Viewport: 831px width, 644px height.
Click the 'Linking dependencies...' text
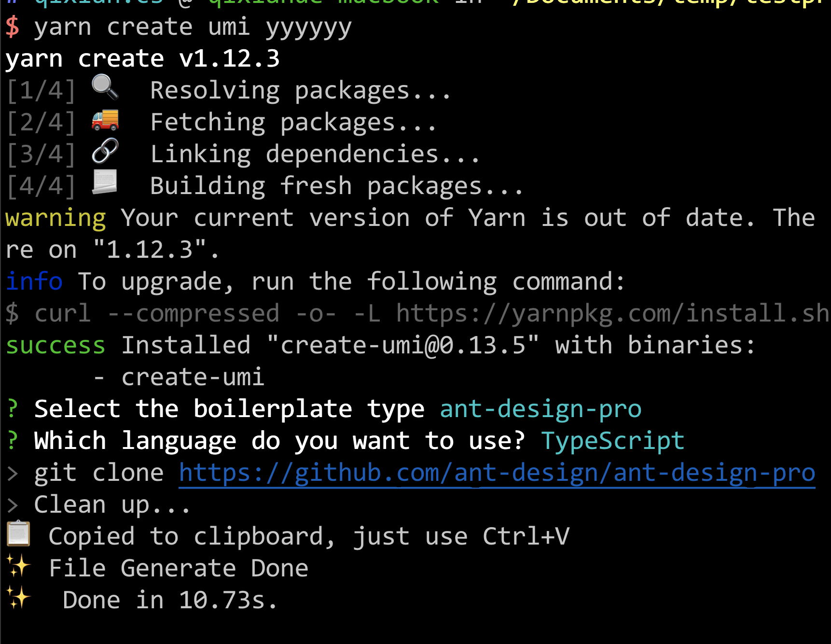click(x=315, y=154)
